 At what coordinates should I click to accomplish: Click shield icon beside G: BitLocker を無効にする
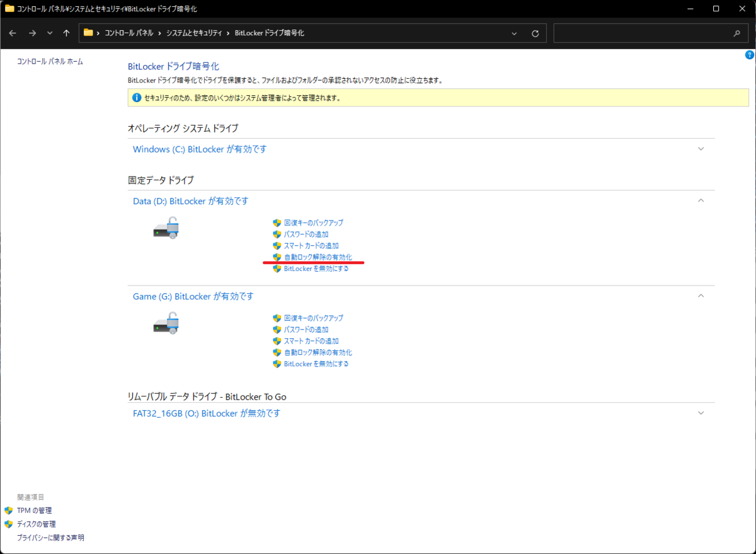[277, 364]
